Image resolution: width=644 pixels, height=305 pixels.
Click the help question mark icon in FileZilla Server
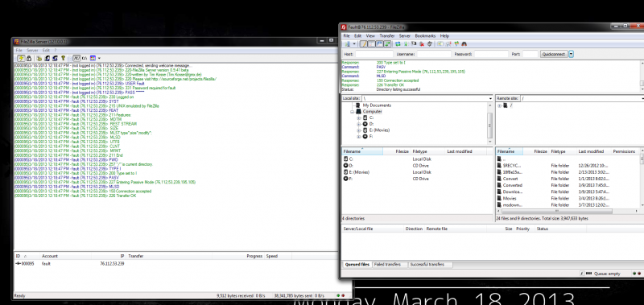(63, 58)
